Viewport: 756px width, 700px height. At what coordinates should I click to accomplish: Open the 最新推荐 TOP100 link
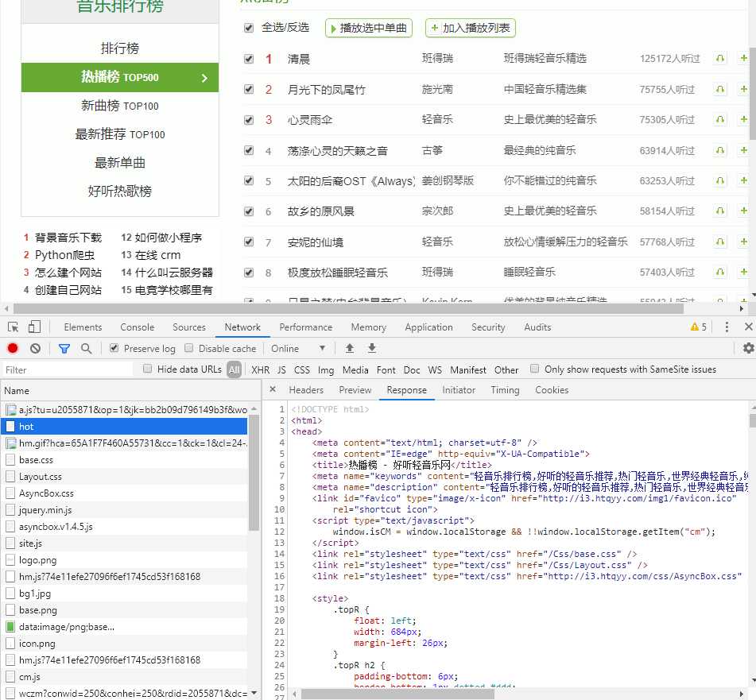pos(119,134)
